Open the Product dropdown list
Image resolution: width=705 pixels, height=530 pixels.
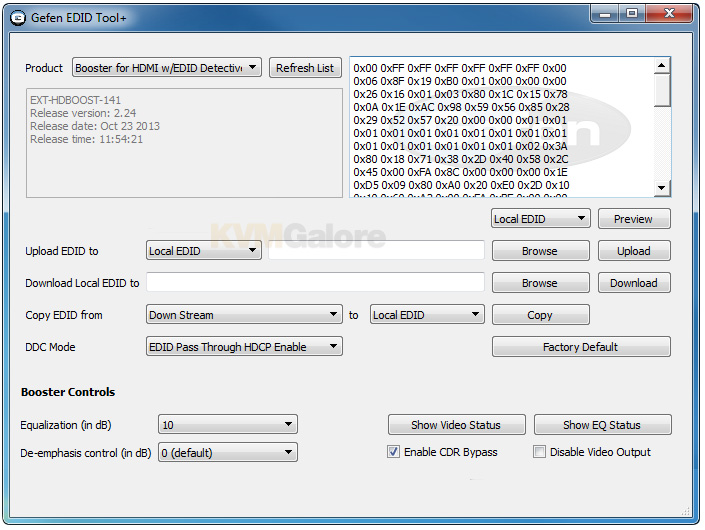pos(167,68)
